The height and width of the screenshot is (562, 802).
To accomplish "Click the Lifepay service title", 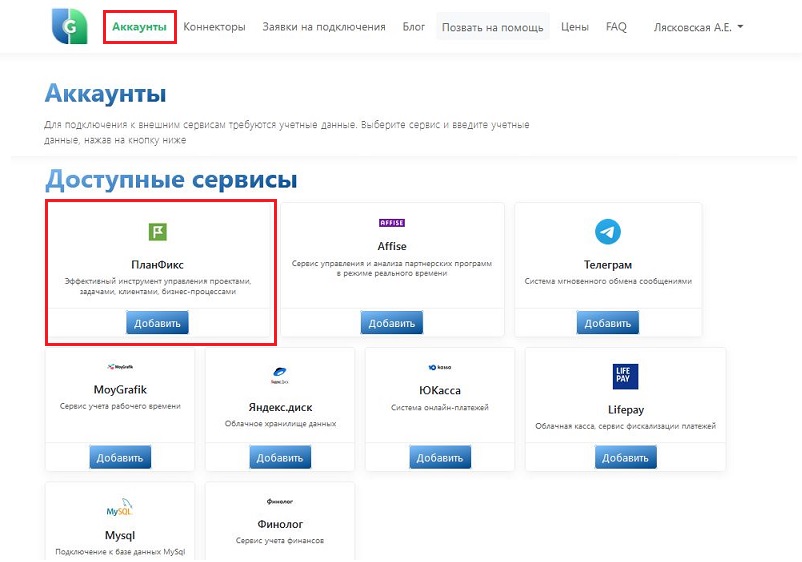I will [625, 410].
